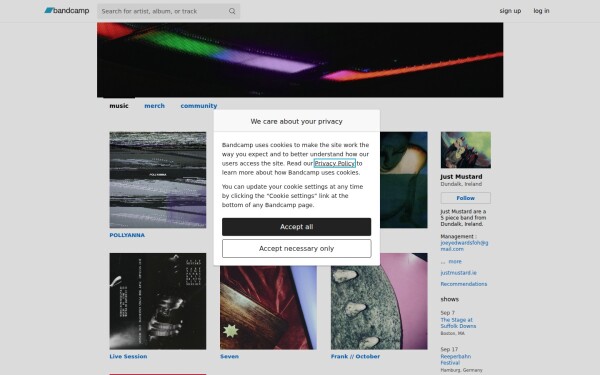Open the POLLYANNA album cover
The width and height of the screenshot is (600, 375).
158,180
